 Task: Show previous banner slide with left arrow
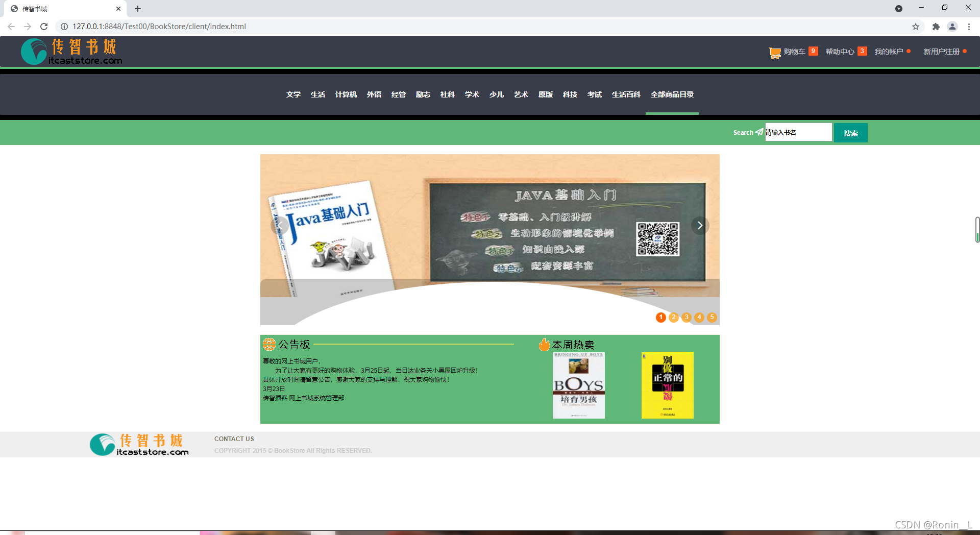pos(280,225)
